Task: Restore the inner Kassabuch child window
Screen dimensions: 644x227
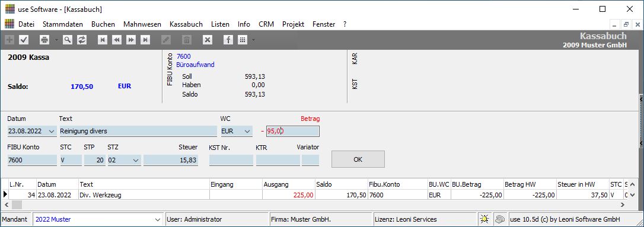Action: 626,25
